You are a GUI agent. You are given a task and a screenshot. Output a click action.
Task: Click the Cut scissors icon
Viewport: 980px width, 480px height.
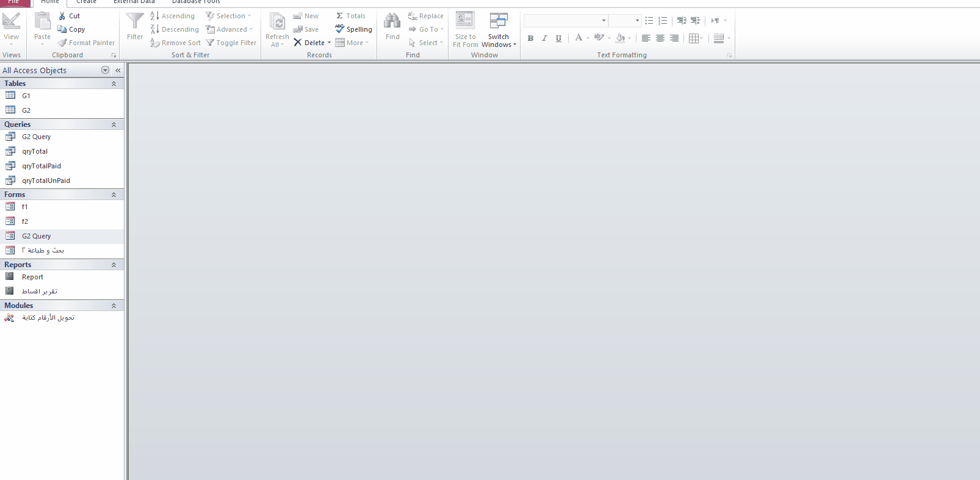point(62,16)
